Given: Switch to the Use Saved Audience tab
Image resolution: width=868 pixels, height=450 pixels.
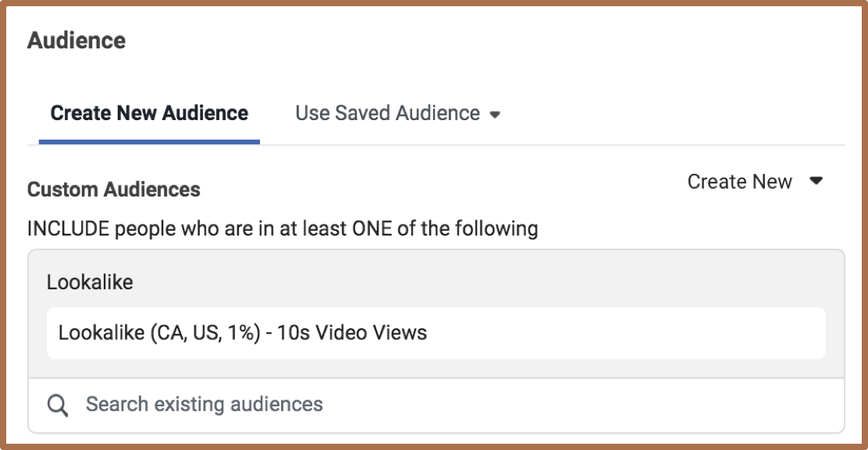Looking at the screenshot, I should coord(387,113).
